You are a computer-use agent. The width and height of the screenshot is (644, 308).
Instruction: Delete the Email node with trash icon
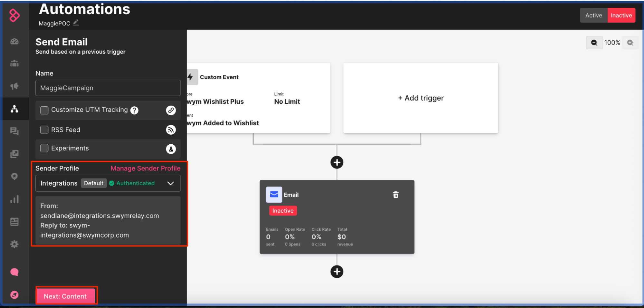point(396,195)
